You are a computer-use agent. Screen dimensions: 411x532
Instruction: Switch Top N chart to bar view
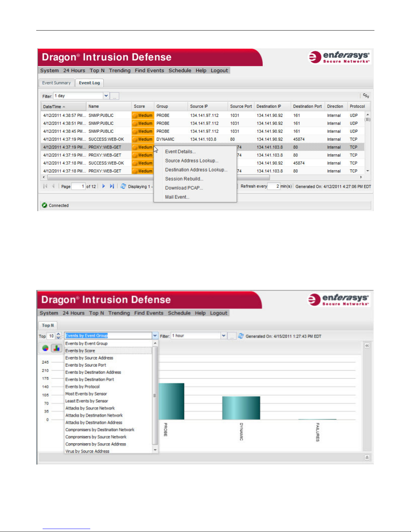56,348
